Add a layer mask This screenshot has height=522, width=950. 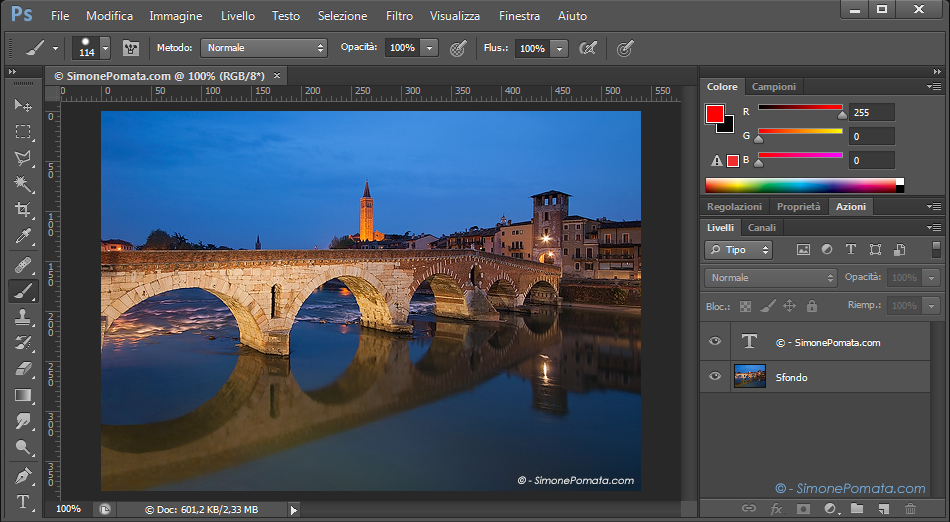[803, 509]
